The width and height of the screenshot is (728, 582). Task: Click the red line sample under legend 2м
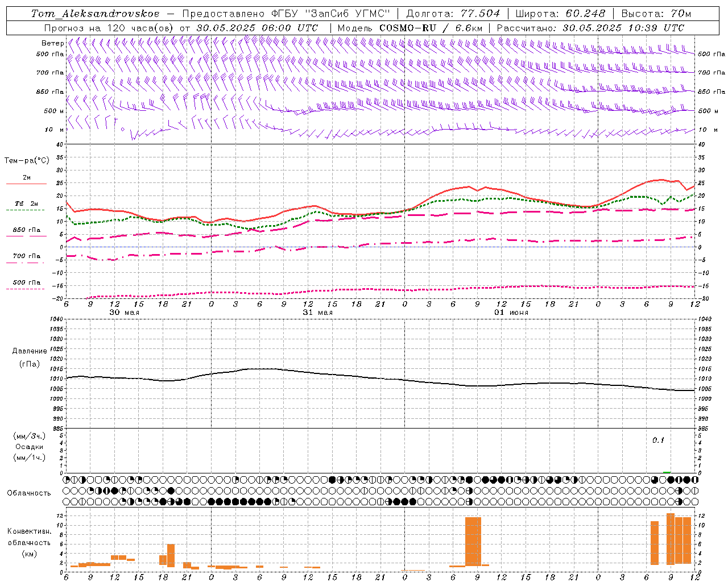26,184
